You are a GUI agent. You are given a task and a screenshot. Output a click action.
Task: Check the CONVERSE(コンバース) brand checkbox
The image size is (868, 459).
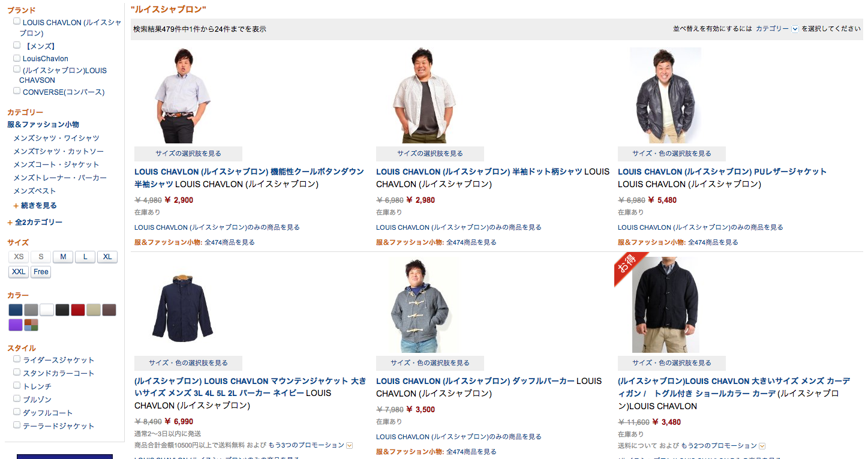click(17, 91)
